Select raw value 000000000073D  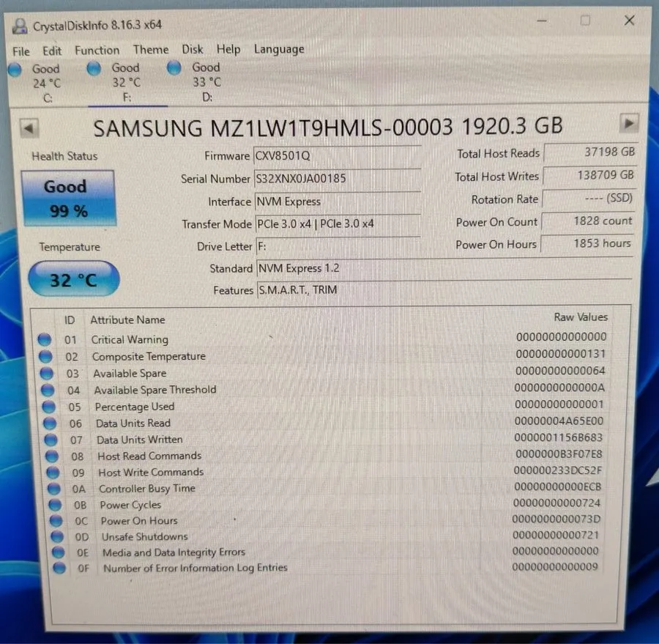[556, 519]
